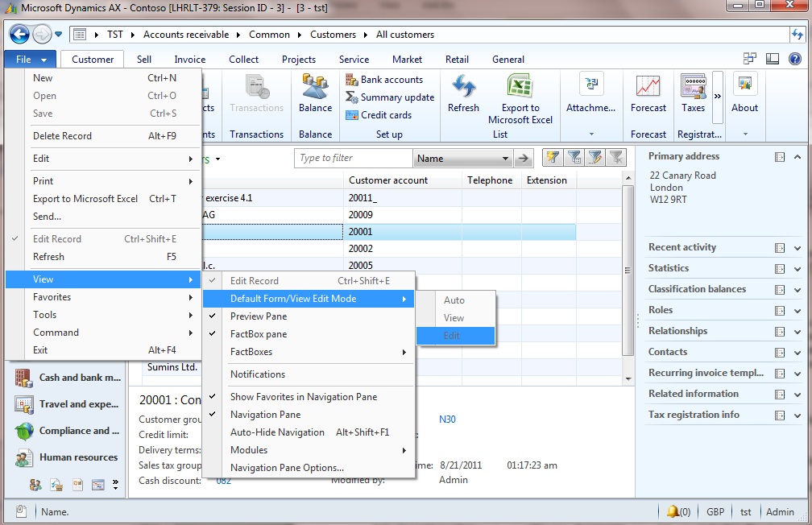Image resolution: width=812 pixels, height=525 pixels.
Task: Expand the Contacts FactBox
Action: (797, 353)
